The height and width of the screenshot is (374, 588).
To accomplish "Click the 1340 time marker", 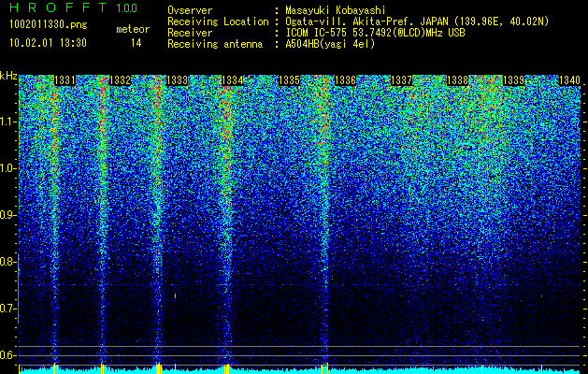I will pos(569,80).
